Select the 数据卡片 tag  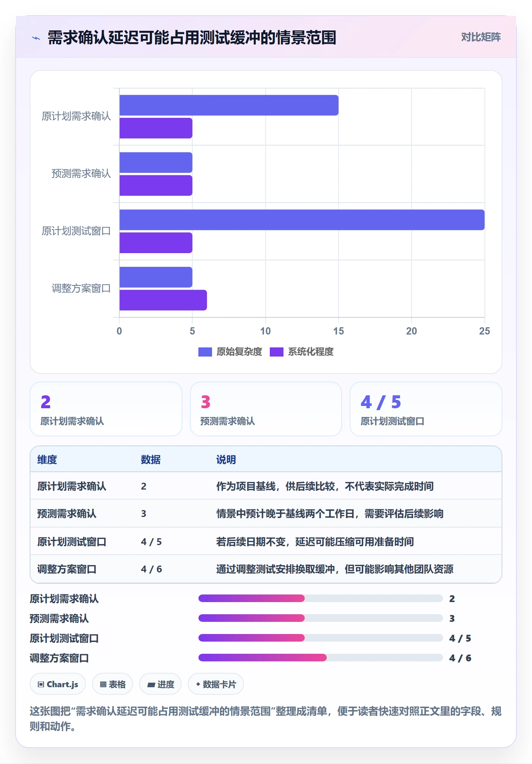[x=216, y=684]
